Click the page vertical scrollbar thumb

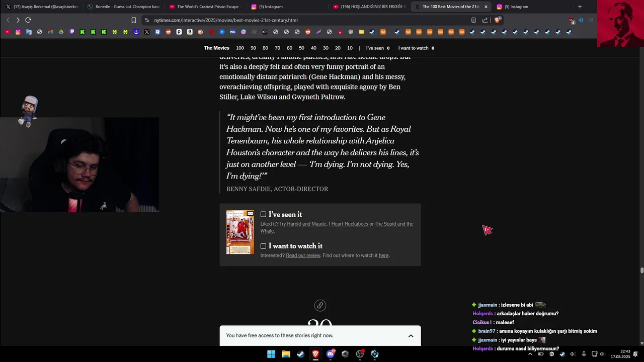[641, 270]
